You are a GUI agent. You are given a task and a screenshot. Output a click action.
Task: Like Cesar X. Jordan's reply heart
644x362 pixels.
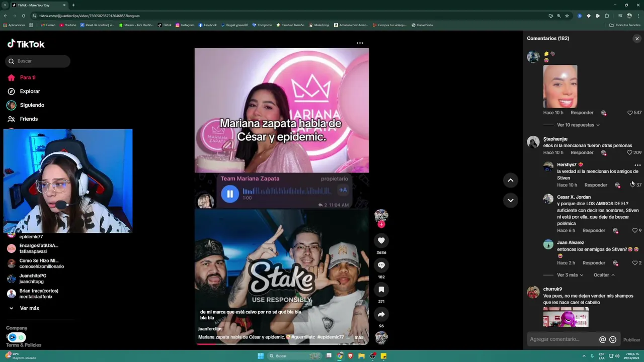(635, 230)
